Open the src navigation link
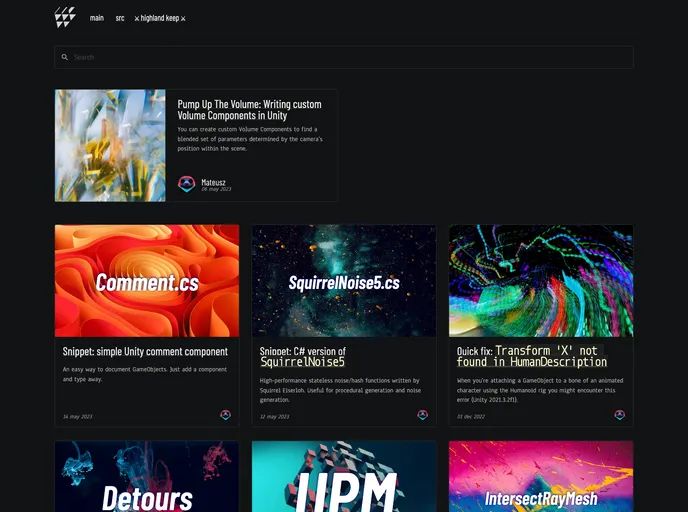 pyautogui.click(x=120, y=18)
